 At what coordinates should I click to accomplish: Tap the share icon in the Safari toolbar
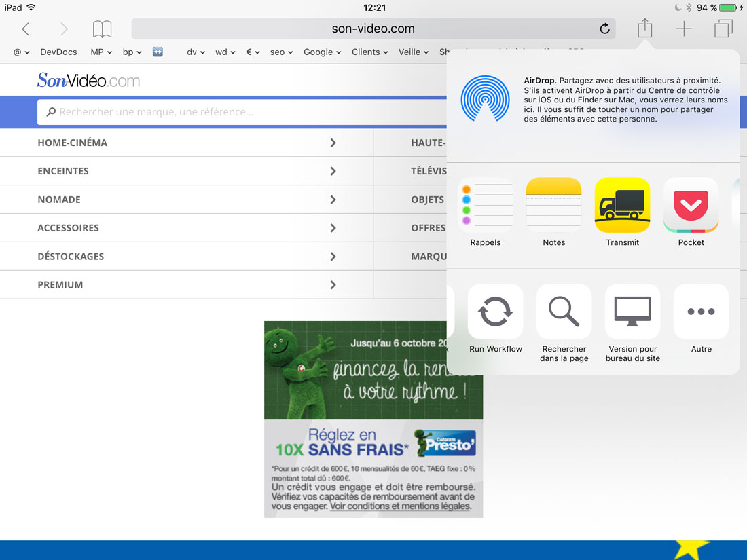point(644,28)
